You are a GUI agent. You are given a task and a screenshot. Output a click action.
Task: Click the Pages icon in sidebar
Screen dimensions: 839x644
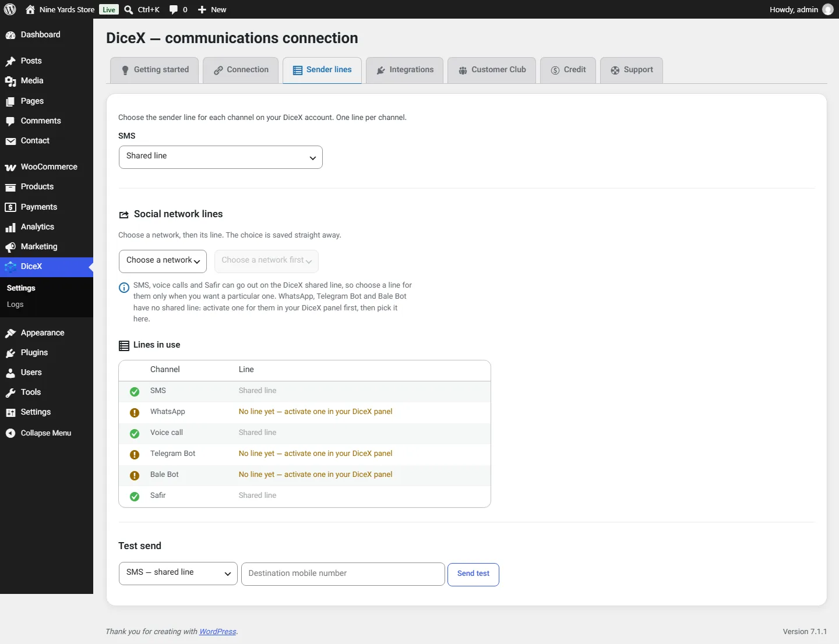(x=10, y=101)
